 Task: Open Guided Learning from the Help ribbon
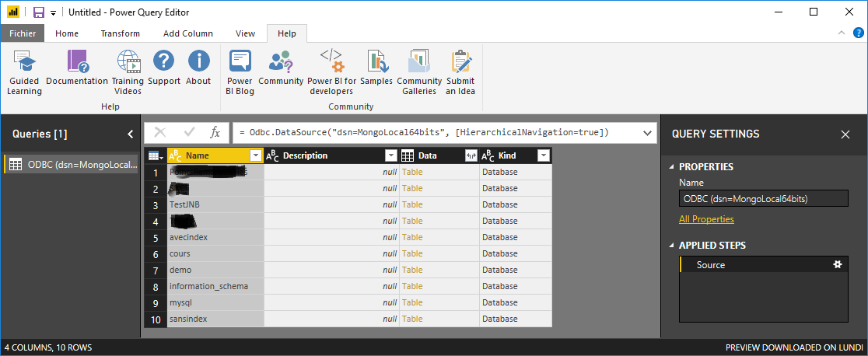click(x=24, y=72)
